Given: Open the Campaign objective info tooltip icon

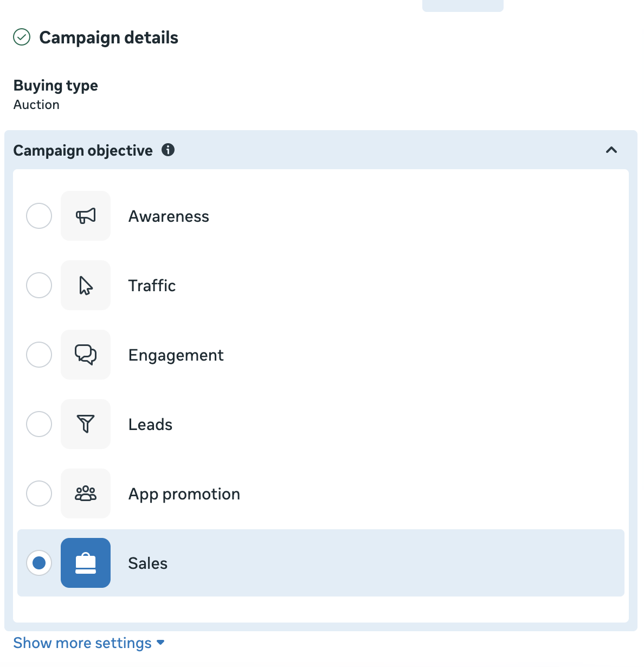Looking at the screenshot, I should pos(169,150).
